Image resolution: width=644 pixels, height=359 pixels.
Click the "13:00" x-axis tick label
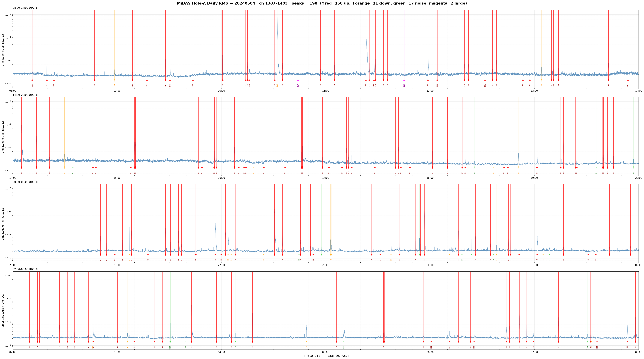534,91
